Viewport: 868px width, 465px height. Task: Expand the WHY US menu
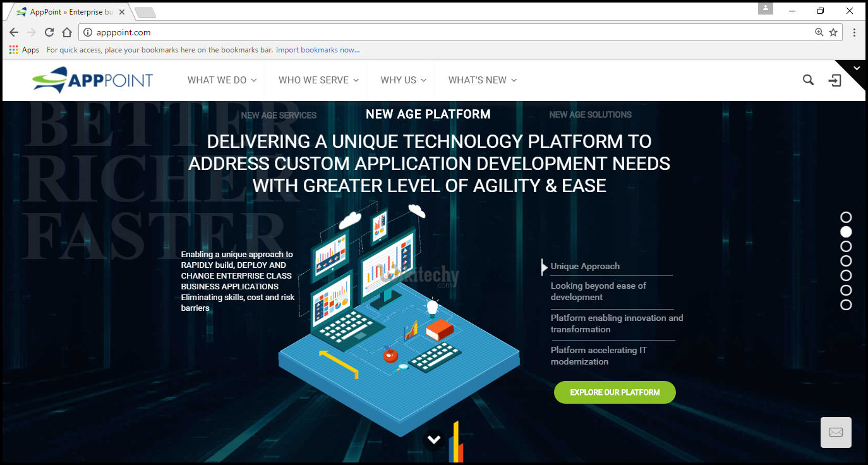pos(403,80)
